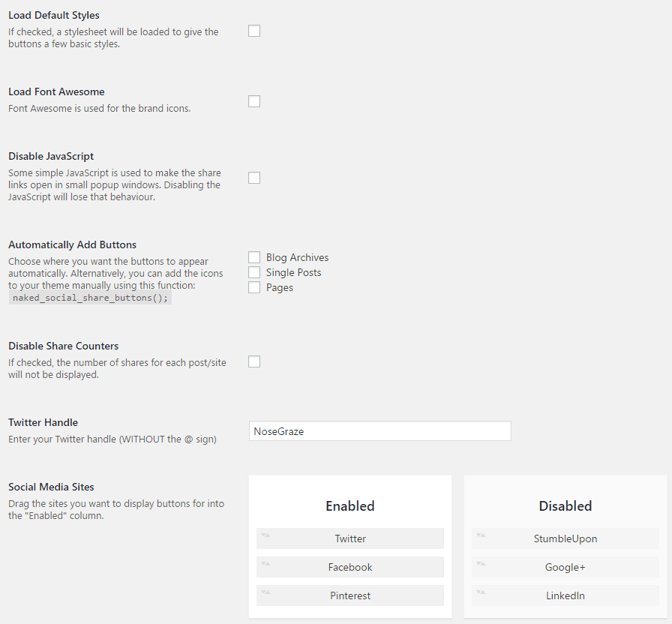Focus the Twitter Handle text field
The height and width of the screenshot is (624, 672).
pos(379,430)
